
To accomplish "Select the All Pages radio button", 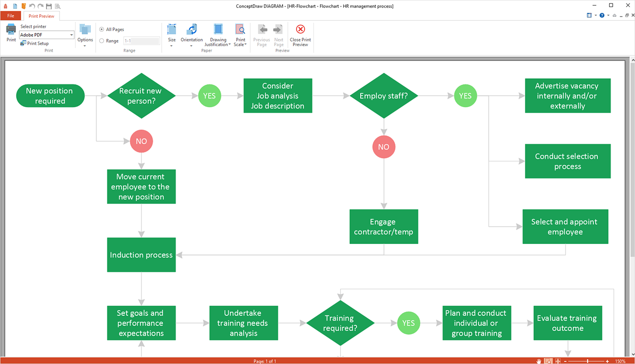I will (102, 30).
